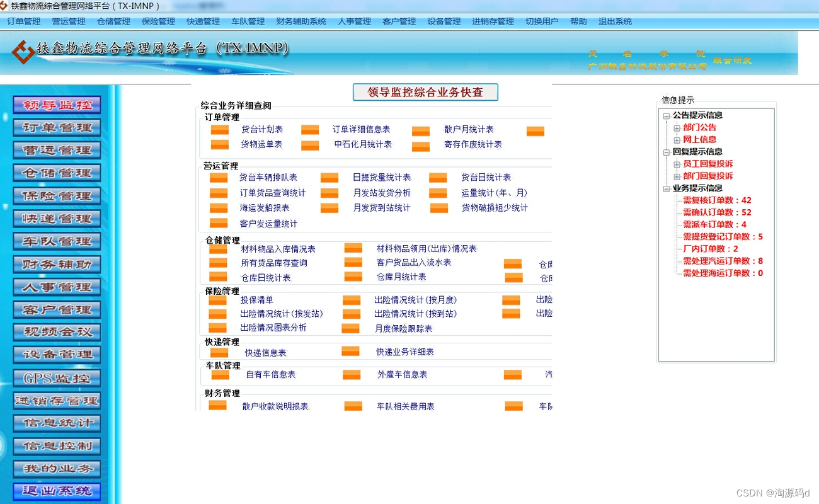The height and width of the screenshot is (504, 819).
Task: Click the orange icon beside 寄存作废统计表
Action: pyautogui.click(x=421, y=146)
